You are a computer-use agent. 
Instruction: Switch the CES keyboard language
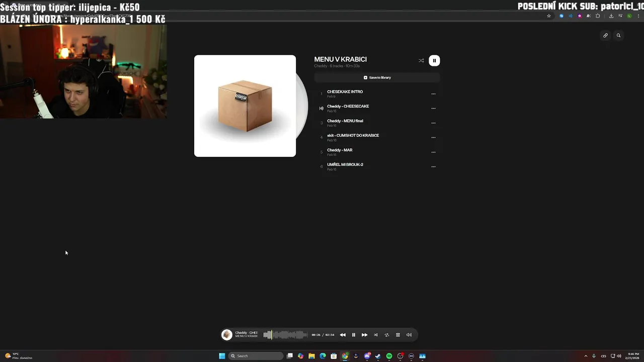(603, 356)
